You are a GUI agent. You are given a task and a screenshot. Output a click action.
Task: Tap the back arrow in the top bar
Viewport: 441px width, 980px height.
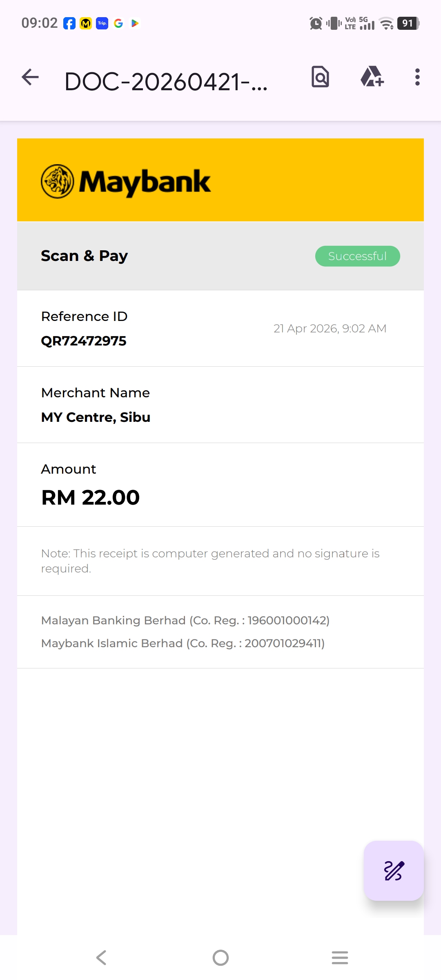[x=30, y=77]
